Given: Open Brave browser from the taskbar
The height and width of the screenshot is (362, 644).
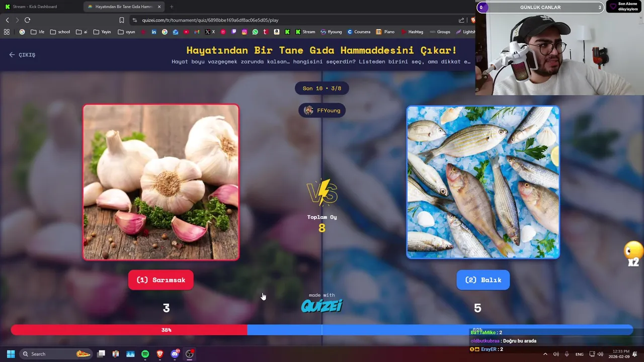Looking at the screenshot, I should 160,354.
